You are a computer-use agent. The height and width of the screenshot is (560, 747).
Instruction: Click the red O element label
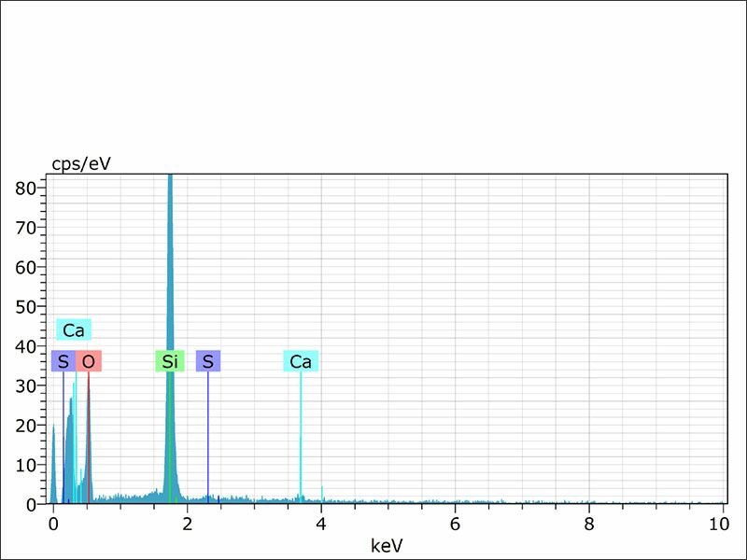[x=89, y=361]
